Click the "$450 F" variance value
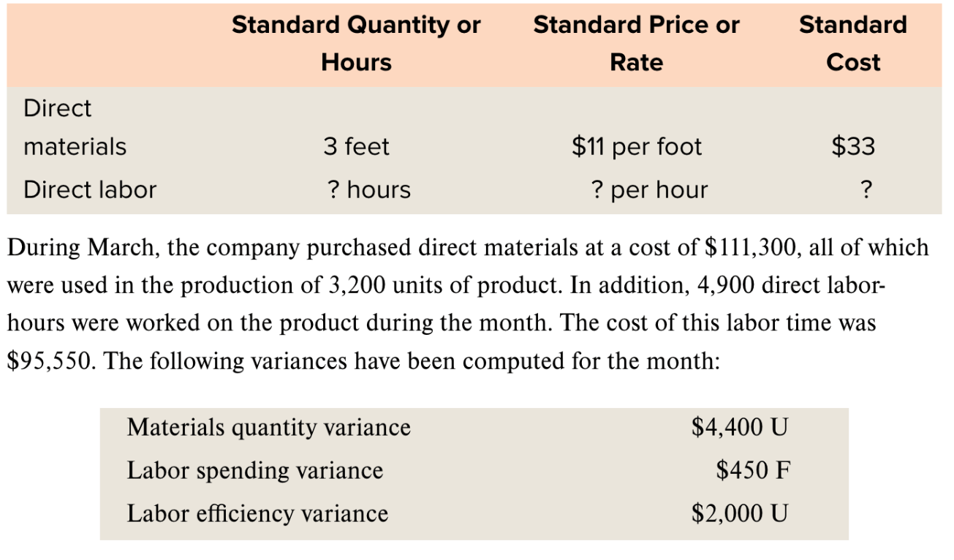Image resolution: width=954 pixels, height=560 pixels. 753,470
